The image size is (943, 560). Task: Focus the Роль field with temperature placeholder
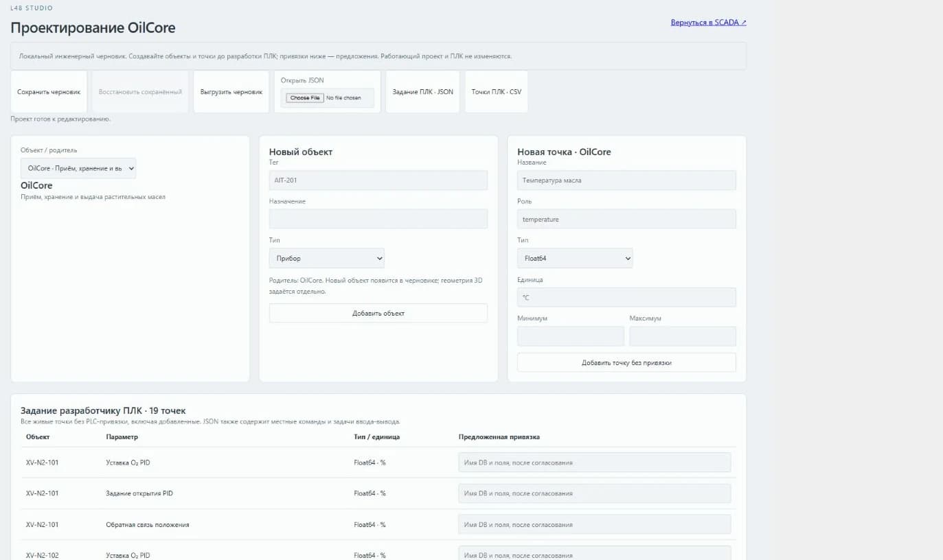(x=626, y=219)
